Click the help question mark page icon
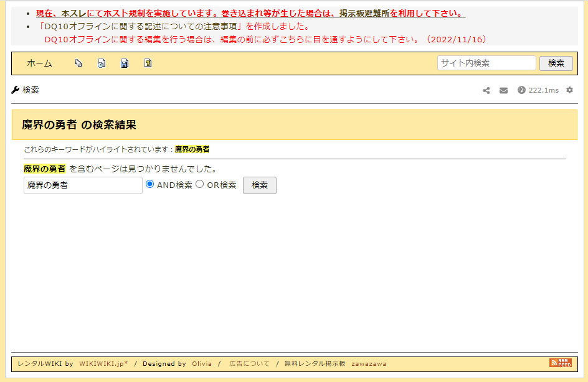 click(148, 63)
